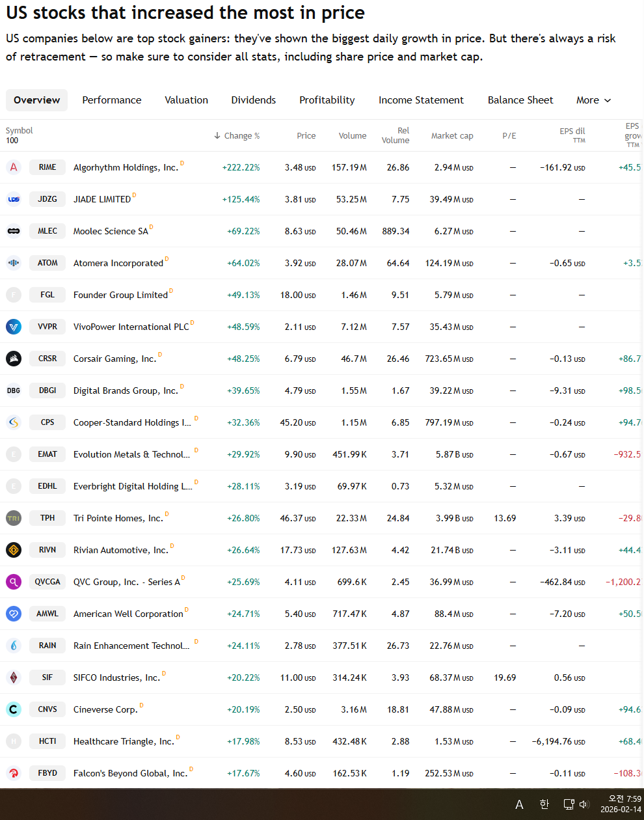Click the Corsair Gaming logo icon

click(x=14, y=359)
